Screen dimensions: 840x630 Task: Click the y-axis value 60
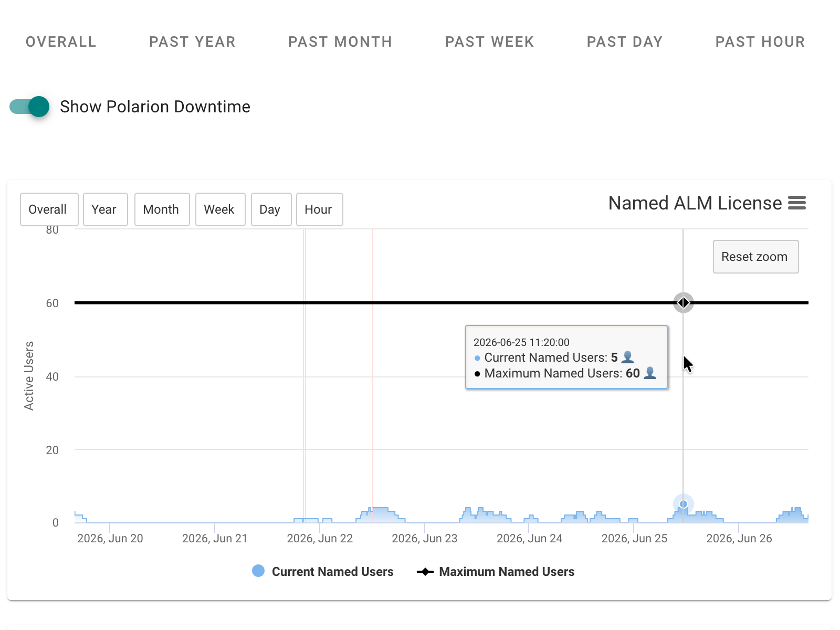point(52,303)
